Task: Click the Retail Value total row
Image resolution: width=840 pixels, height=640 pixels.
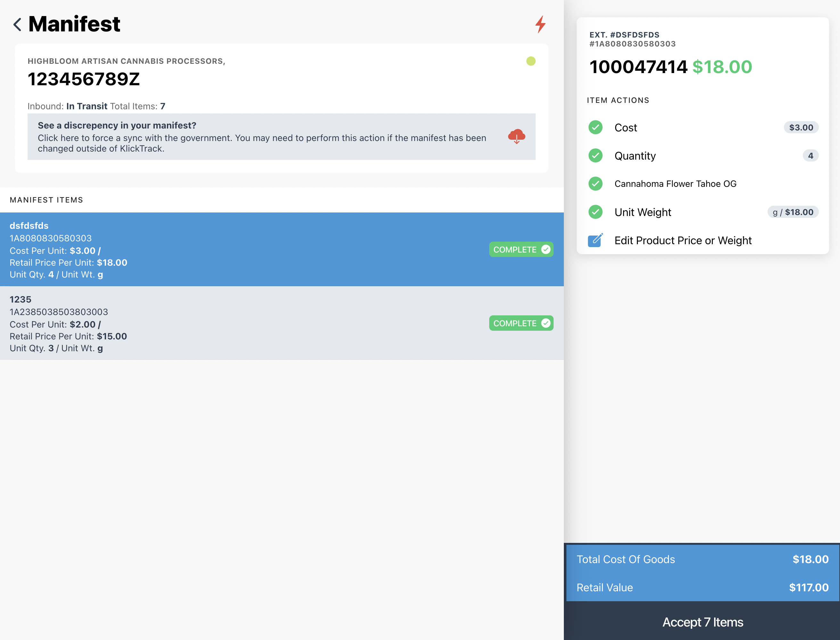Action: pos(702,587)
